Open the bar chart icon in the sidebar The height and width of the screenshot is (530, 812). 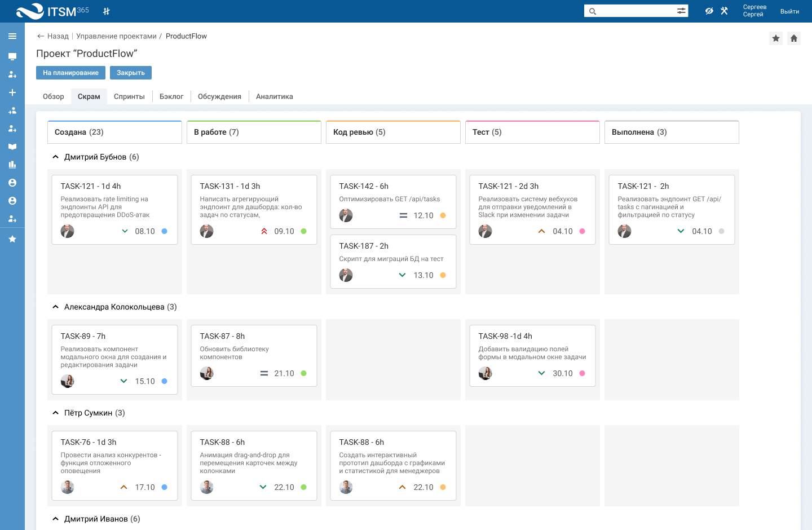12,165
